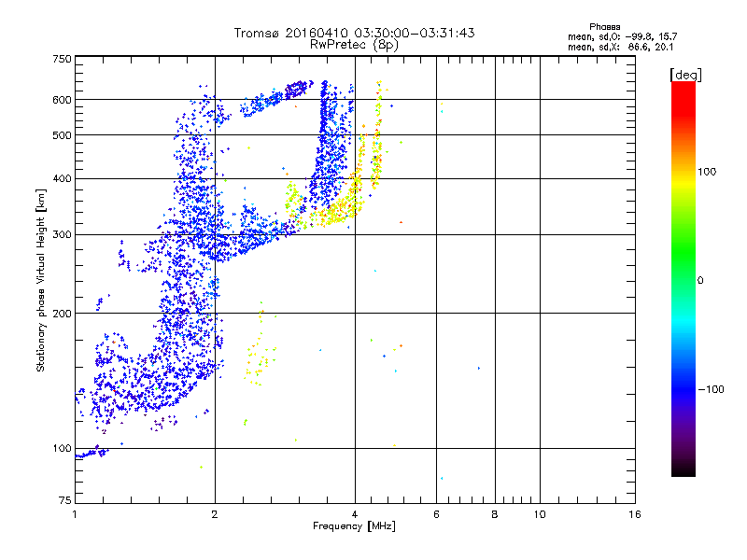Click the plot title 'Tromsø 20160410 03:30:00-03:31:43'
747x560 pixels.
click(354, 33)
